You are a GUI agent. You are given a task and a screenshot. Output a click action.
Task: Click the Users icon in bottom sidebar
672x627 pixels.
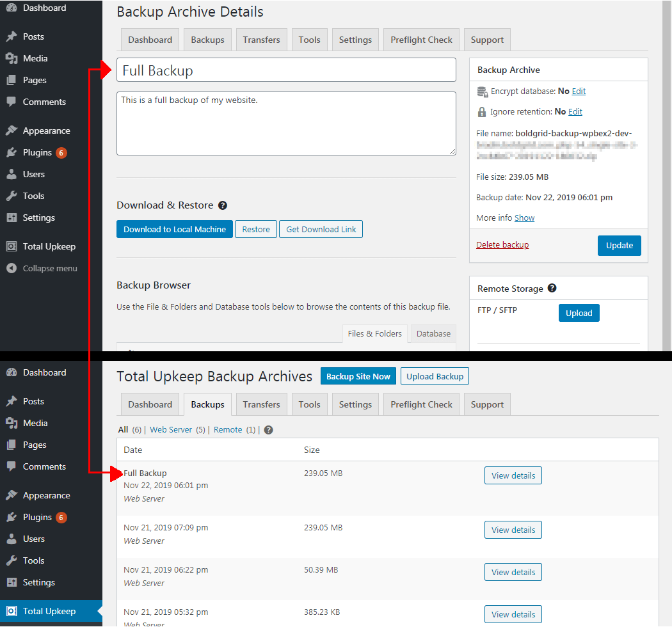click(12, 539)
